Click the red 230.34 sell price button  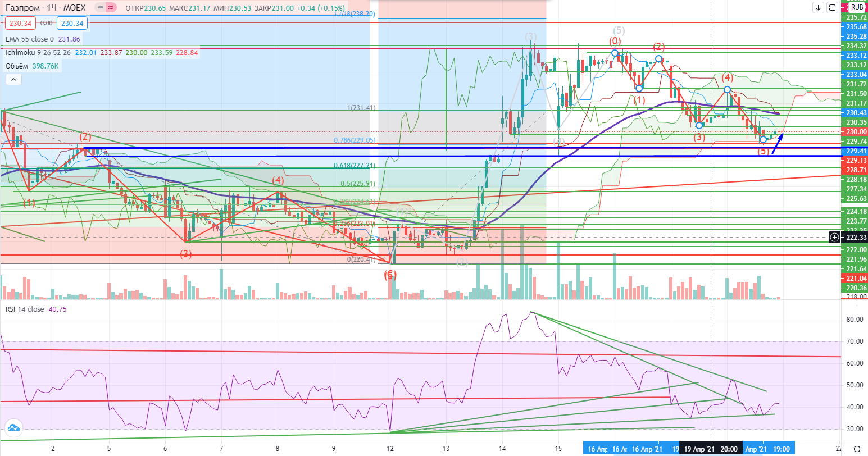click(20, 24)
